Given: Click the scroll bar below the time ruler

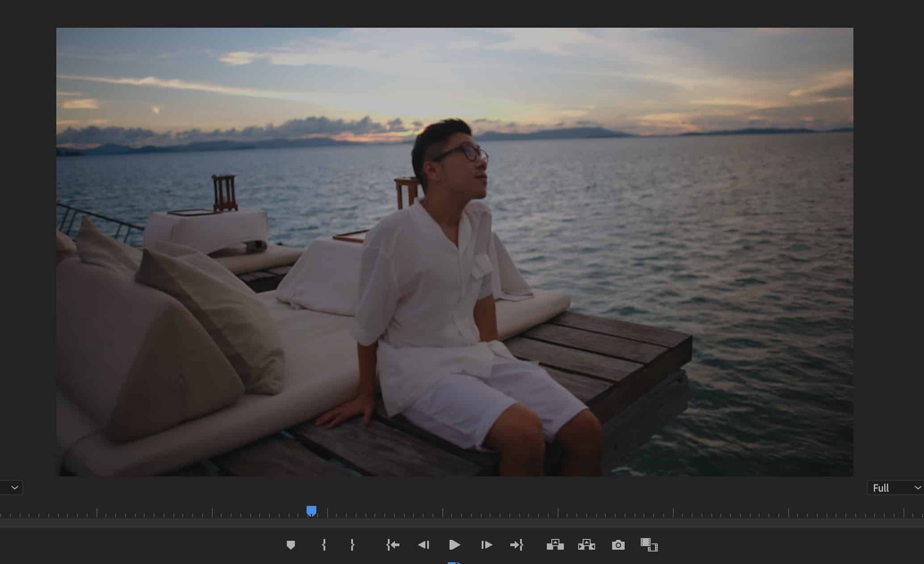Looking at the screenshot, I should (462, 523).
